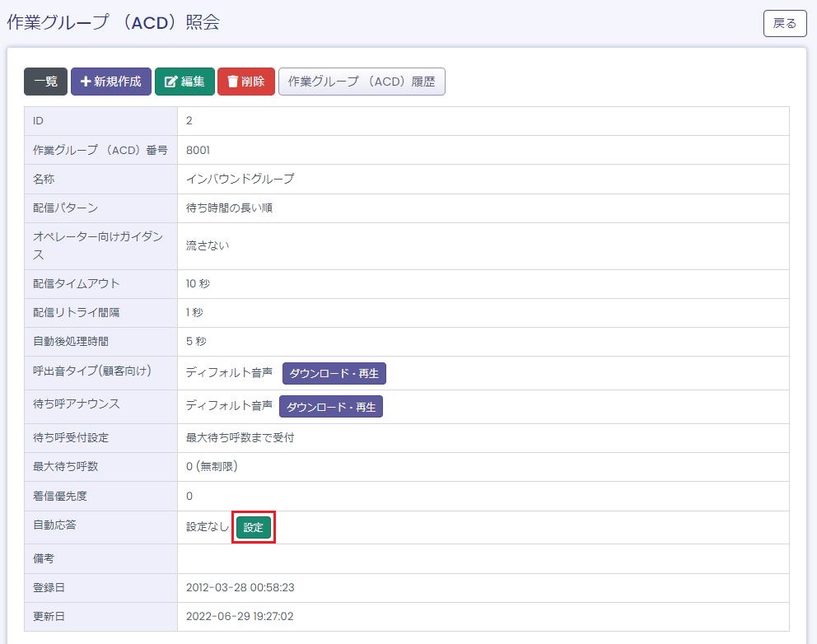Image resolution: width=817 pixels, height=644 pixels.
Task: Open the 一覧 list view
Action: click(45, 82)
